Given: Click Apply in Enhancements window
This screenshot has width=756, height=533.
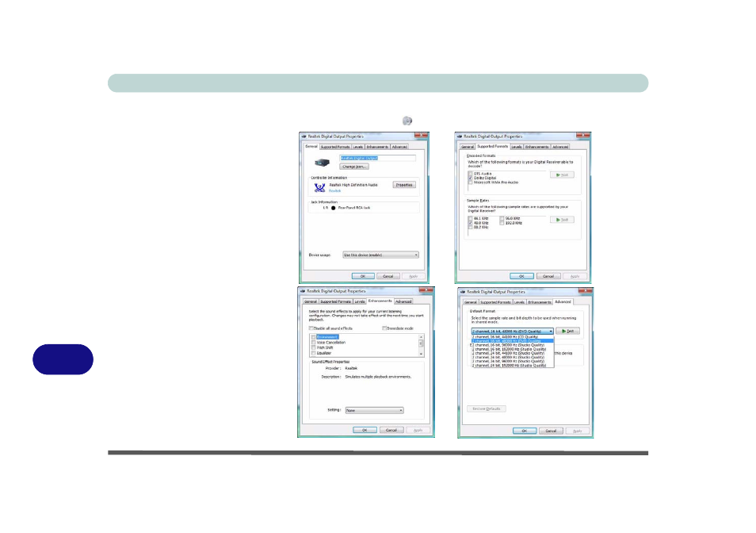Looking at the screenshot, I should 418,430.
